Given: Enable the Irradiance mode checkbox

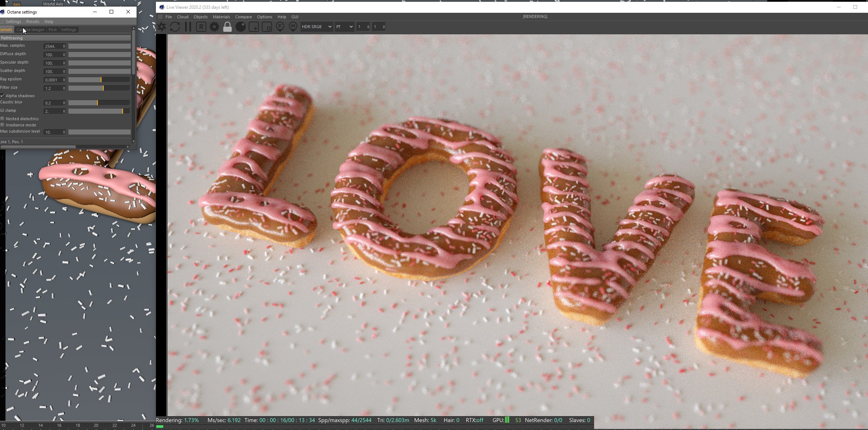Looking at the screenshot, I should [3, 125].
